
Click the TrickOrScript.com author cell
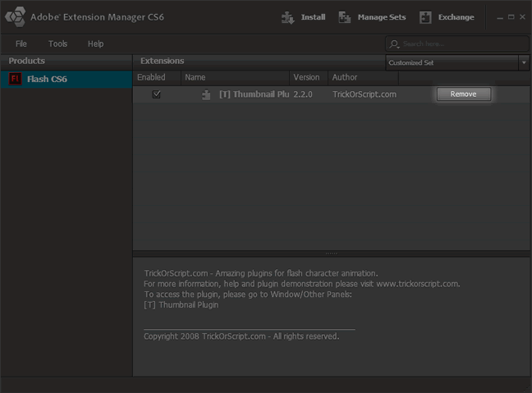point(365,94)
